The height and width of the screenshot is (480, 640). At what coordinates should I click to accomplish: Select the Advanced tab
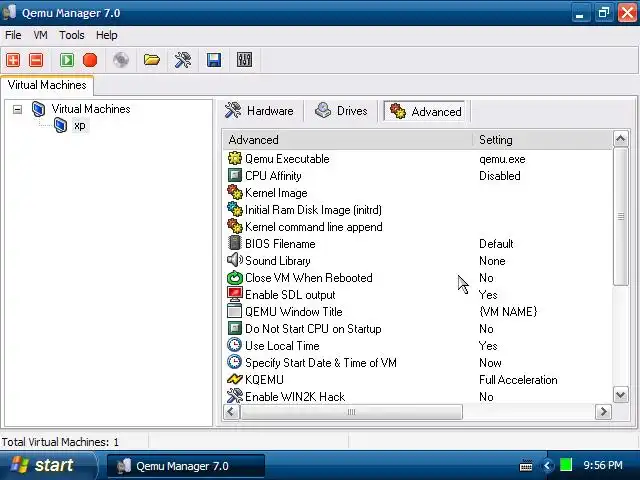pos(425,111)
